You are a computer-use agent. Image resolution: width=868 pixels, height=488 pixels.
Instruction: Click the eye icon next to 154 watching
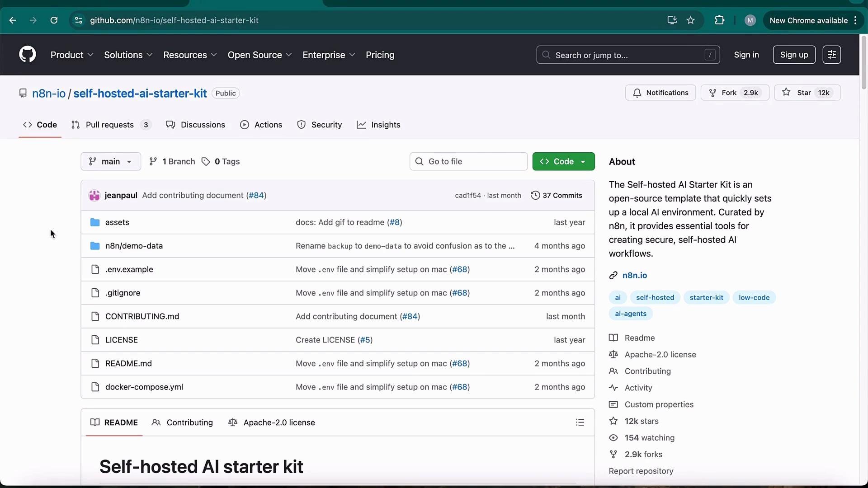(613, 437)
